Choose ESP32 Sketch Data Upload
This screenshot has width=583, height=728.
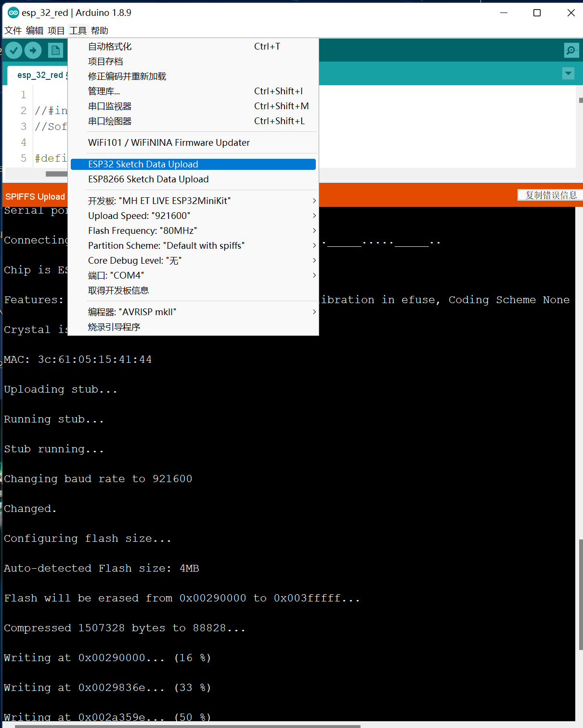(x=193, y=165)
